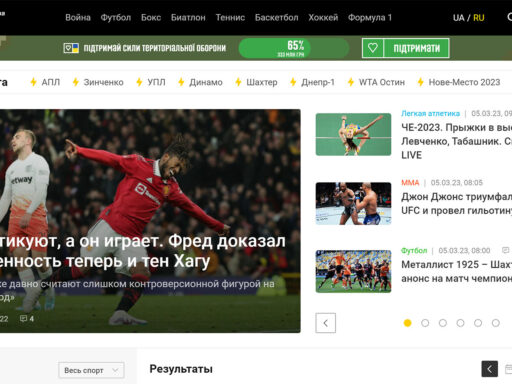This screenshot has height=384, width=512.
Task: Click the lightning icon beside Зинченко
Action: 76,82
